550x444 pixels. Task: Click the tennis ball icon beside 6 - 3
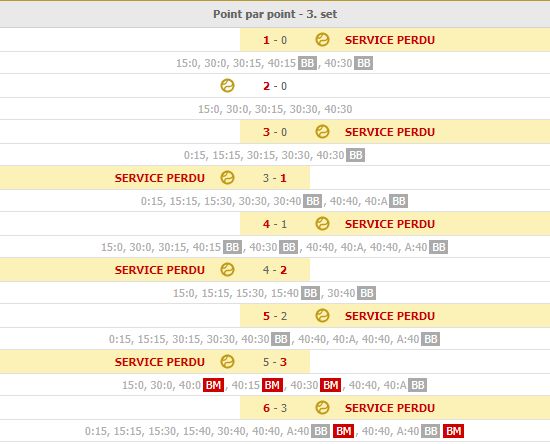[322, 408]
